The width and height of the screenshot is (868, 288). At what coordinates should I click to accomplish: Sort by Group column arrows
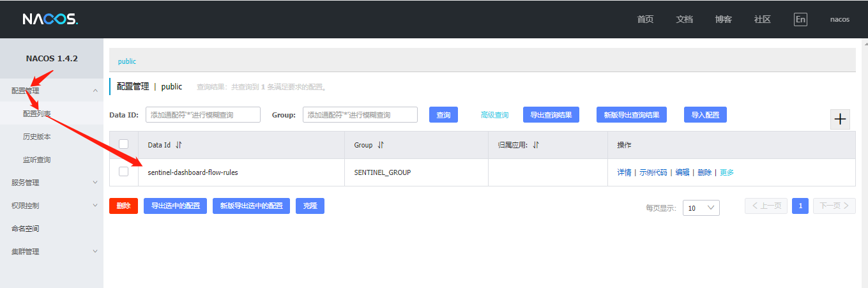point(381,145)
